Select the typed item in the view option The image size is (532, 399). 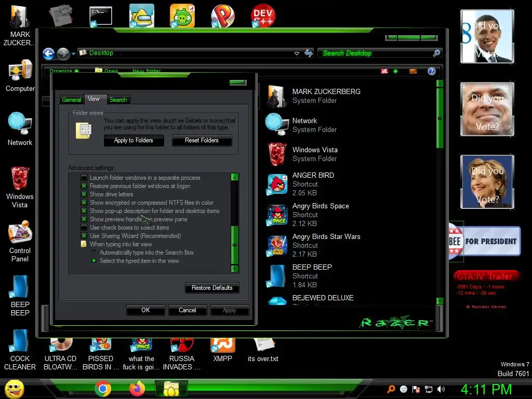[94, 261]
